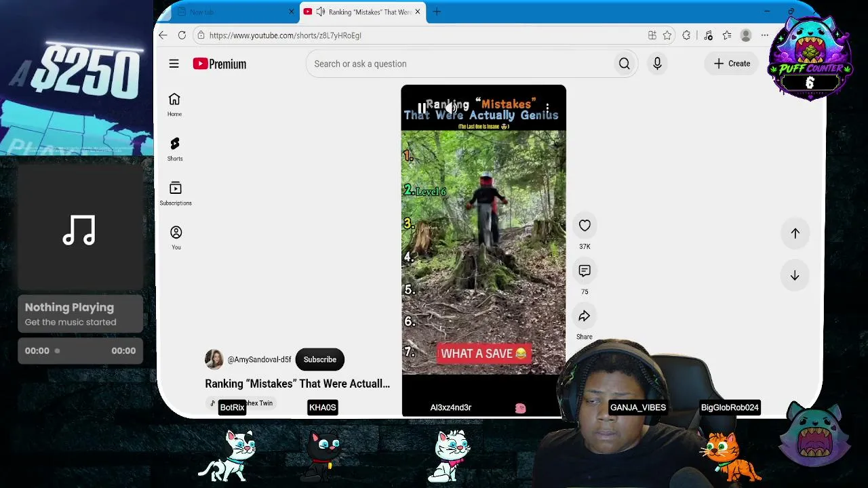Add this page to favorites with star

667,35
